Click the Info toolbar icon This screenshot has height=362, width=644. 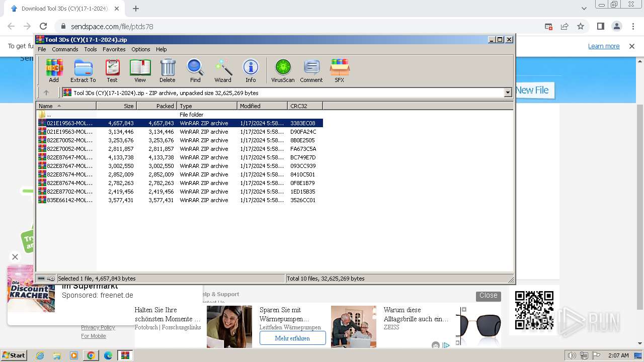click(x=251, y=70)
